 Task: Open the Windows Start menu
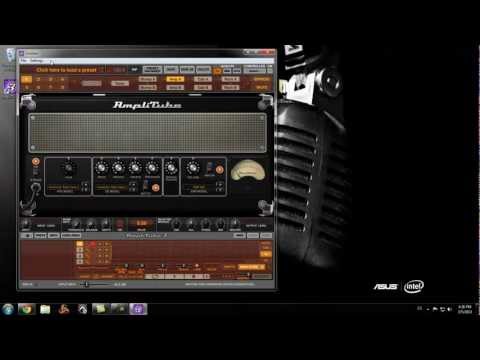[8, 309]
